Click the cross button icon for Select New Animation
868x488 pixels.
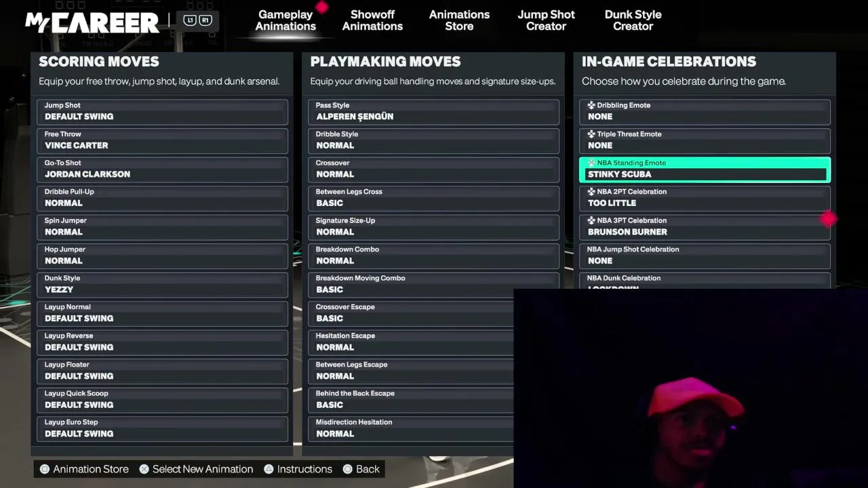pyautogui.click(x=144, y=469)
